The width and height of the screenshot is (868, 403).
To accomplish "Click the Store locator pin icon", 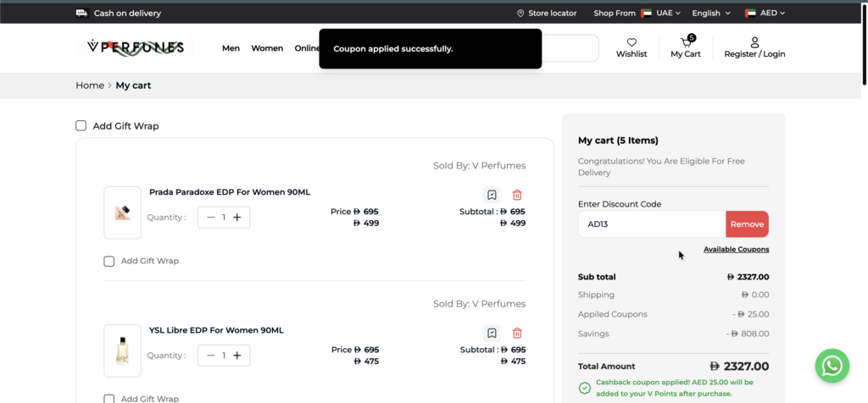I will (x=520, y=14).
